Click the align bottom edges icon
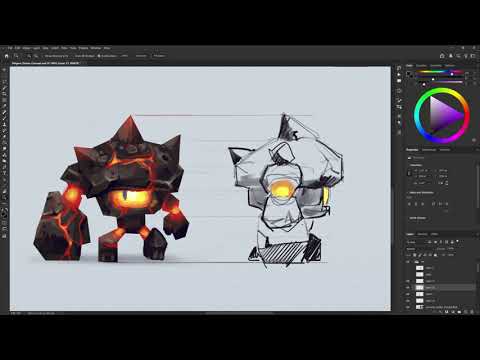Screen dimensions: 480x360 (x=447, y=204)
